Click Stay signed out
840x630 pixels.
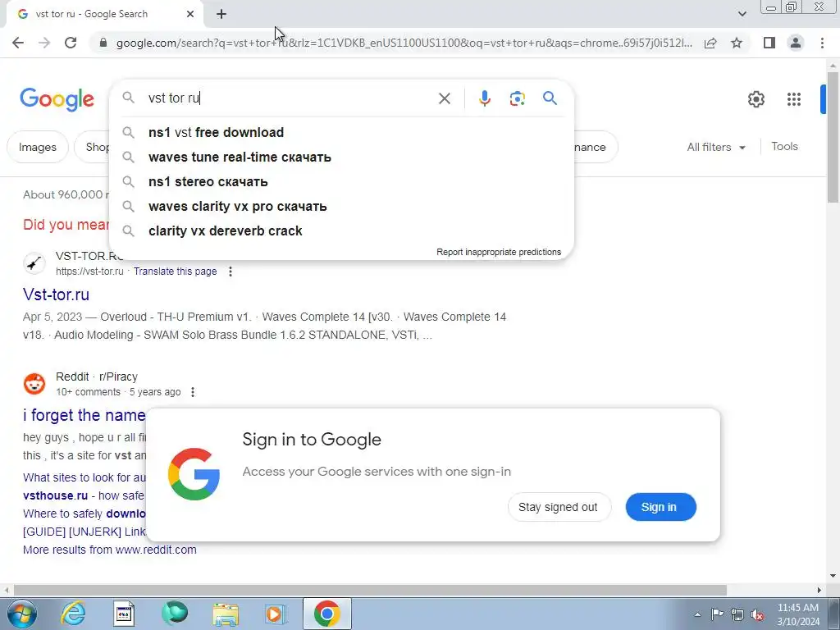pyautogui.click(x=559, y=507)
